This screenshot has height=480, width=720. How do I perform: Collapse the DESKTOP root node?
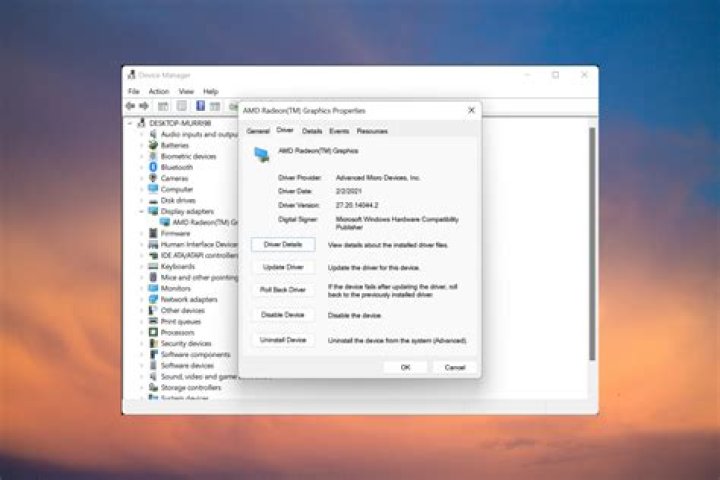click(x=130, y=123)
